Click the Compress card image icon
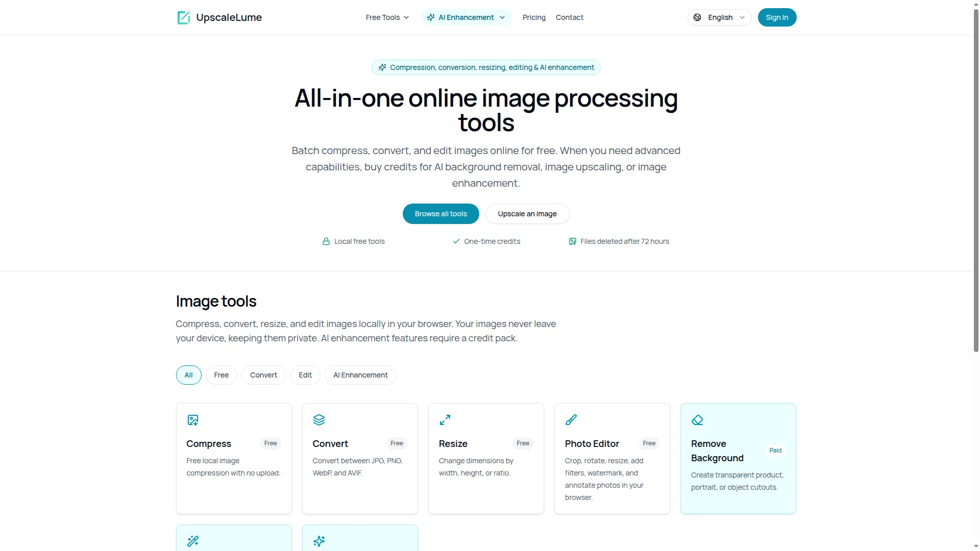 pyautogui.click(x=193, y=420)
